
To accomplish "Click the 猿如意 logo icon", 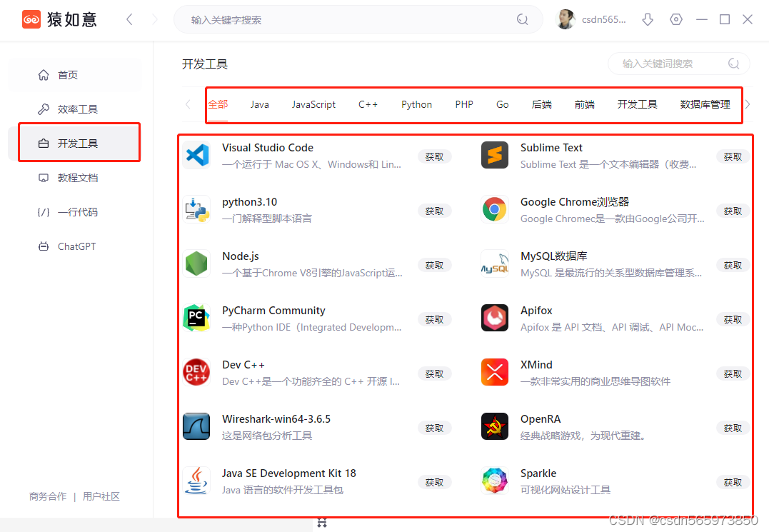I will [x=31, y=19].
